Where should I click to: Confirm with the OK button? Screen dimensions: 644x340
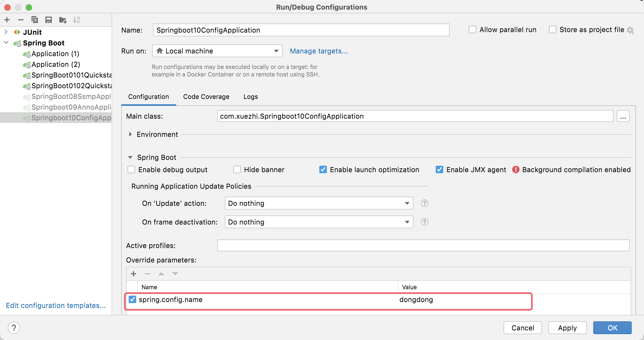[612, 328]
